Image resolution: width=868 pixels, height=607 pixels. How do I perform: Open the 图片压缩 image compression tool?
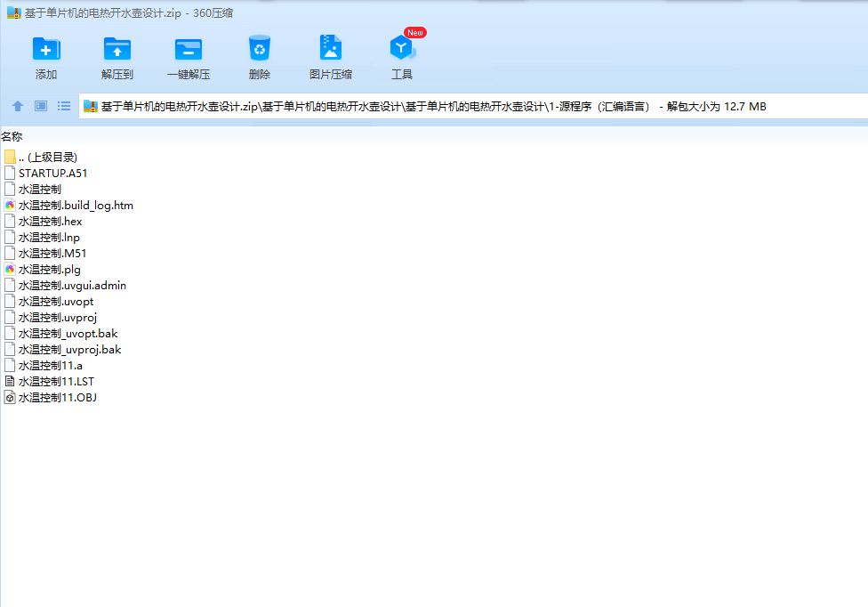[x=331, y=48]
